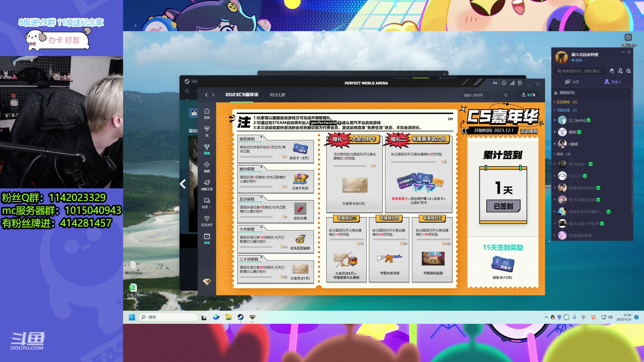
Task: Click the profile avatar of 翻斗花园春野樱
Action: (x=561, y=57)
